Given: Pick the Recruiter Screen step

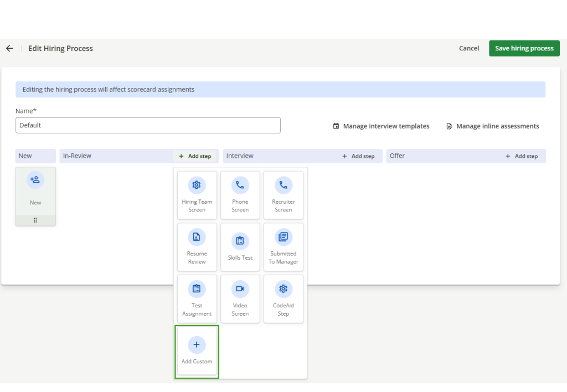Looking at the screenshot, I should tap(283, 194).
